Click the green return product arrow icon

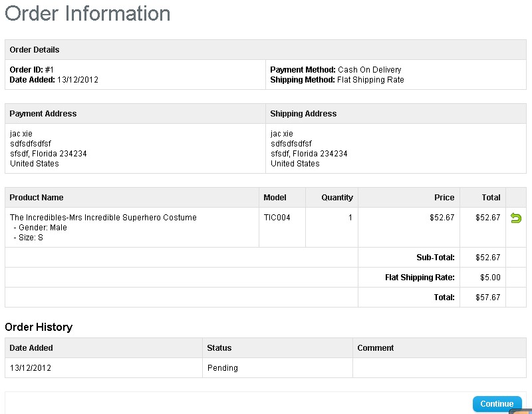coord(516,218)
